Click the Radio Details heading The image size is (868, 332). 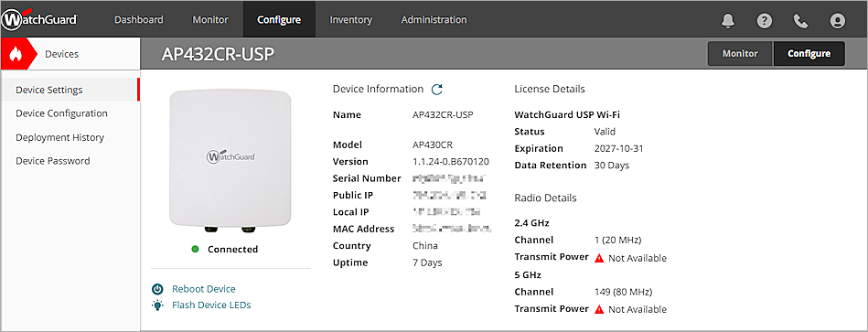(545, 198)
